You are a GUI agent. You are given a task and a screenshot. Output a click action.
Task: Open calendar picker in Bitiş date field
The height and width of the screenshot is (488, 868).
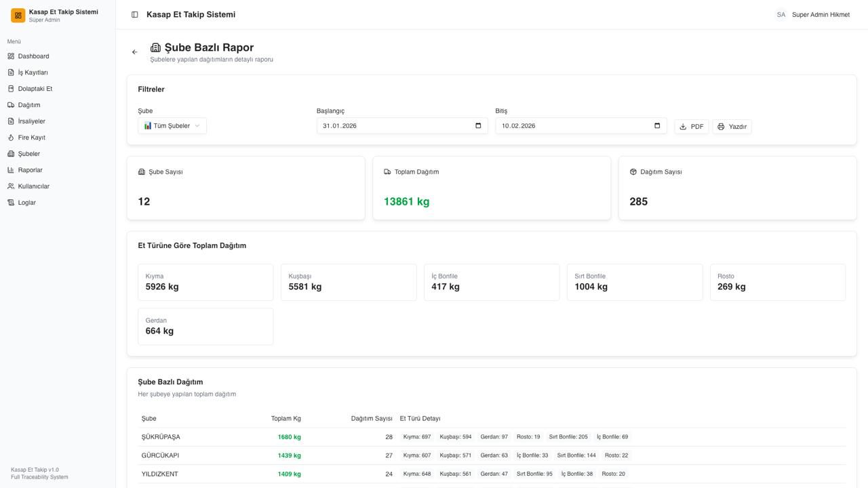point(656,125)
